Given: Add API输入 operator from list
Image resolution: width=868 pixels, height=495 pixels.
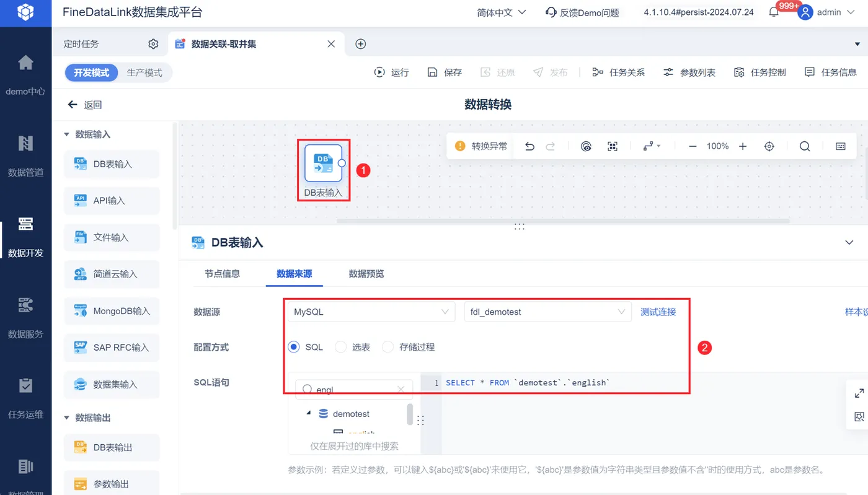Looking at the screenshot, I should point(112,201).
